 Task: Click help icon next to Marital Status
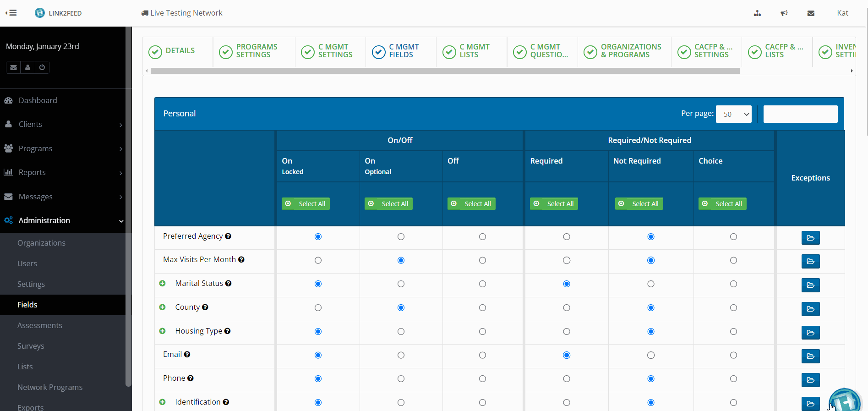click(228, 284)
